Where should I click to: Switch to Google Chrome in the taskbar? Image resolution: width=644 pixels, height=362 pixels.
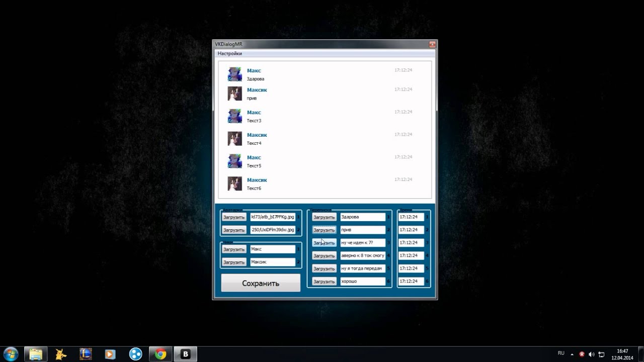coord(160,354)
